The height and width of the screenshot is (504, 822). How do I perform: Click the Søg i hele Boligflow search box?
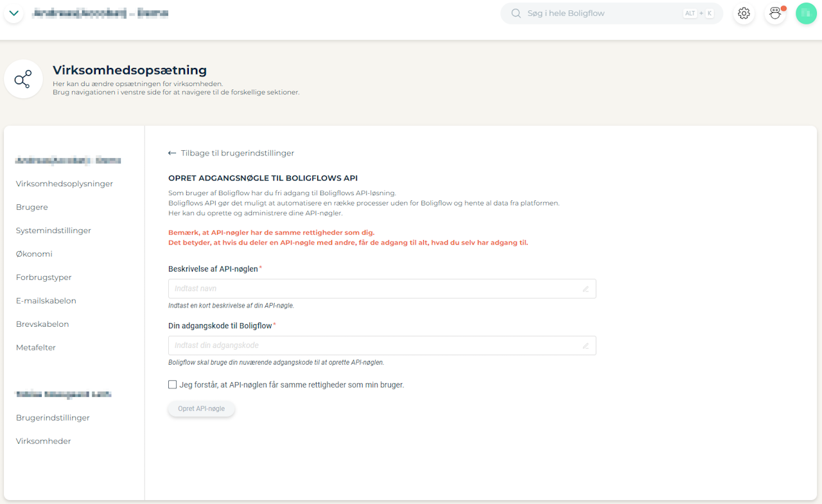(x=611, y=13)
